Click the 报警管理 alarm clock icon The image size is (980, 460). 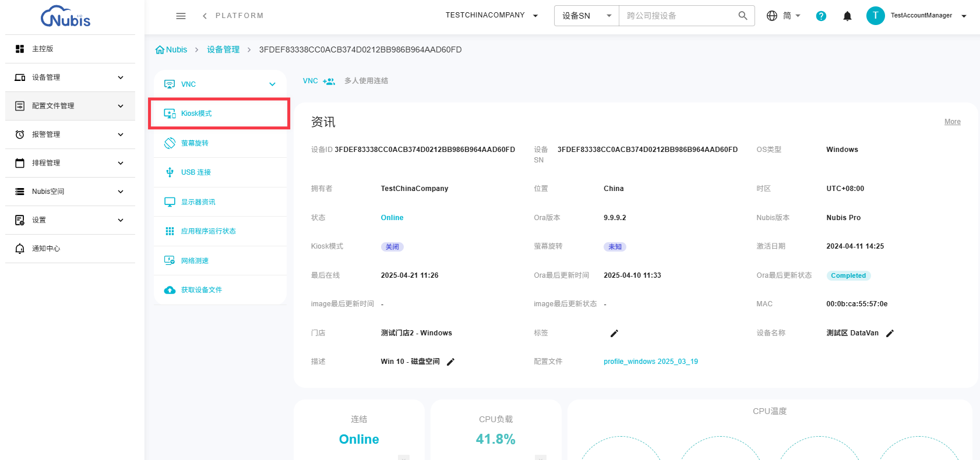(20, 135)
